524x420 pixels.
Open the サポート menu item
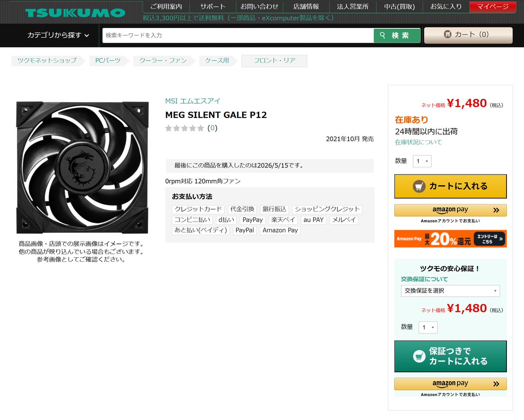point(213,7)
